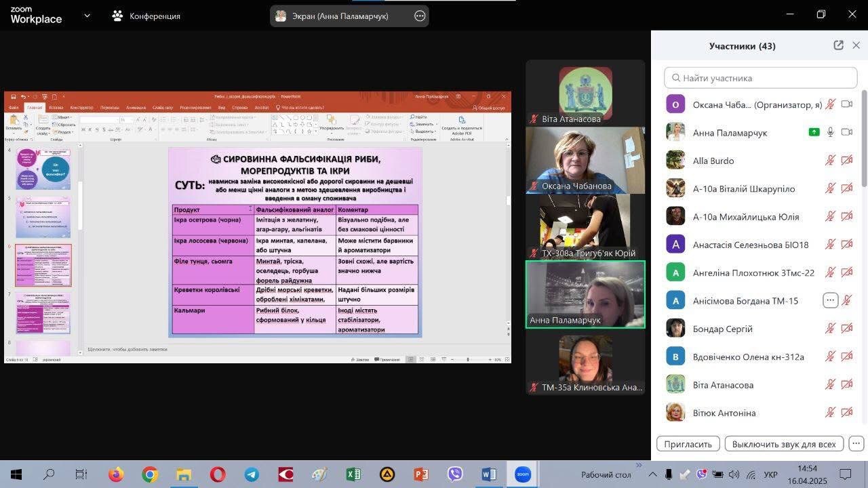868x488 pixels.
Task: Unmute А-10а Віталій Шкарупіло microphone
Action: [830, 188]
